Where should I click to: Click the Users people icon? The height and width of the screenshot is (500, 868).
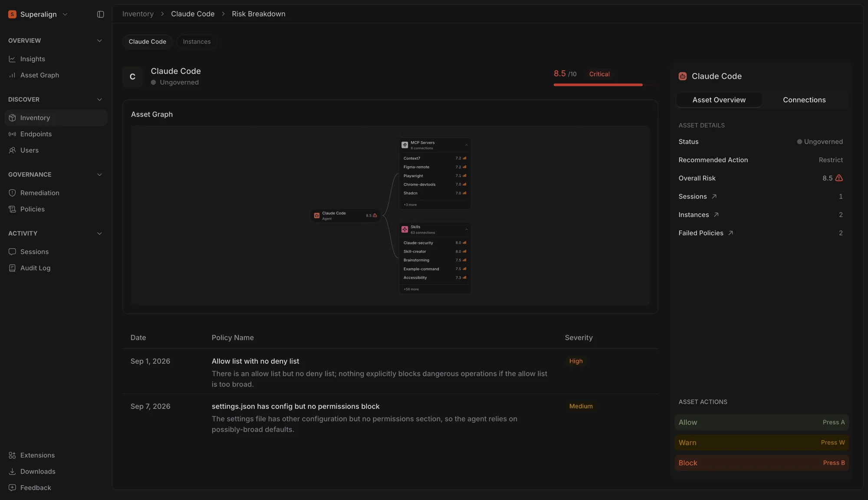click(12, 150)
